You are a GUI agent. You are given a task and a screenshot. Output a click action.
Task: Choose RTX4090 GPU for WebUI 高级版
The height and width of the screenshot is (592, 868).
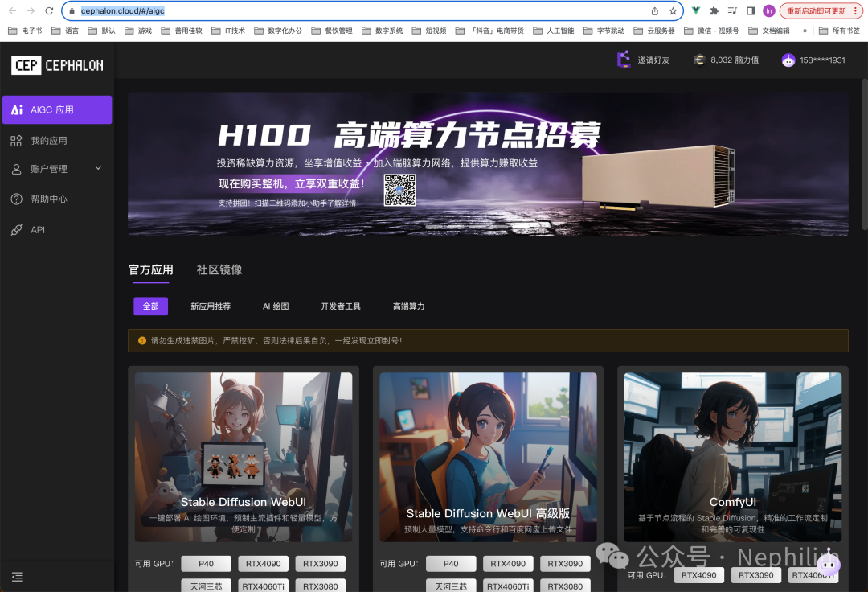click(508, 564)
